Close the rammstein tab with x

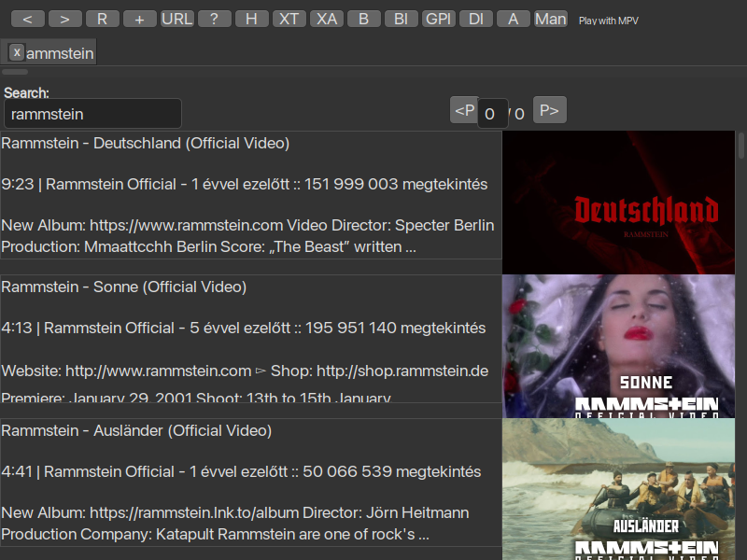17,52
